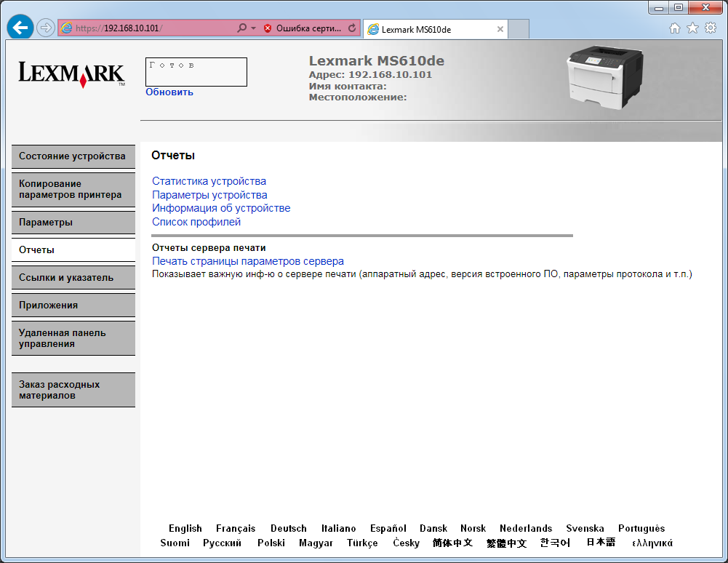Click the printer status display box
728x563 pixels.
pyautogui.click(x=196, y=72)
